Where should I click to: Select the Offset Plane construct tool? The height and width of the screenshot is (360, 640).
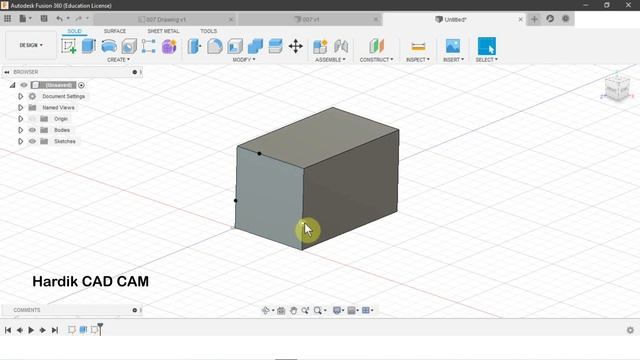(376, 46)
